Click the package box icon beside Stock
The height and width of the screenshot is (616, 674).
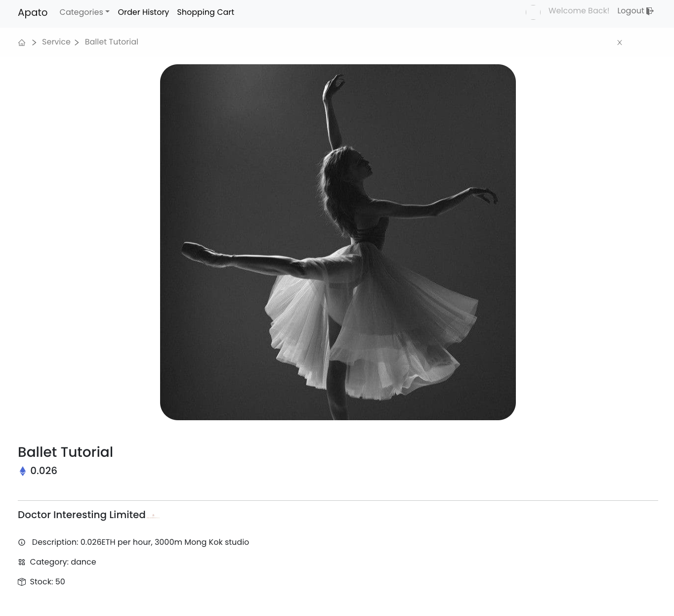(22, 582)
